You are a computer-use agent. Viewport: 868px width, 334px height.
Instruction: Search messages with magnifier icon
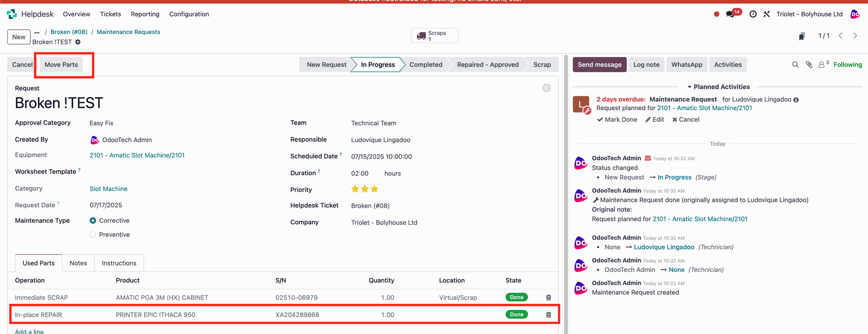(795, 65)
